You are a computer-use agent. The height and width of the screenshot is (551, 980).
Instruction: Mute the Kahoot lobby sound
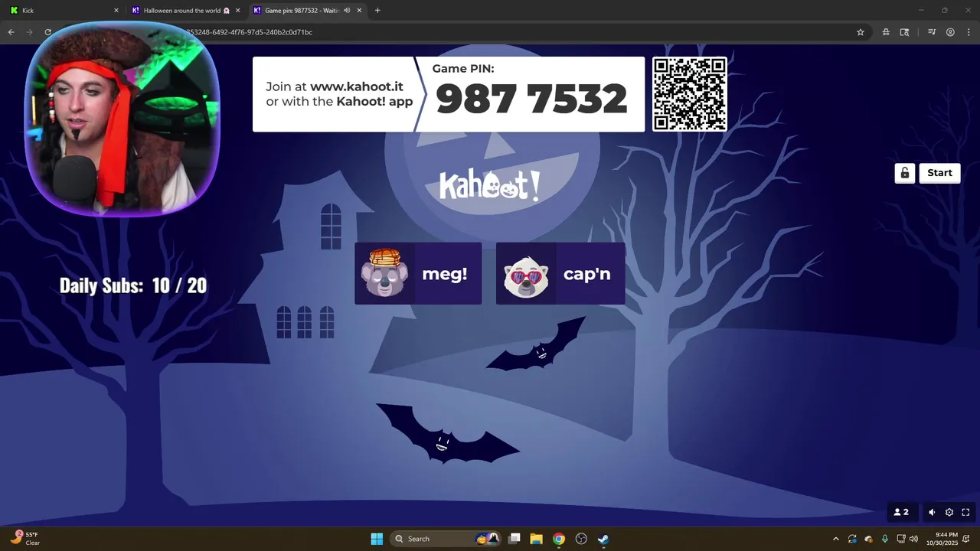pos(932,513)
